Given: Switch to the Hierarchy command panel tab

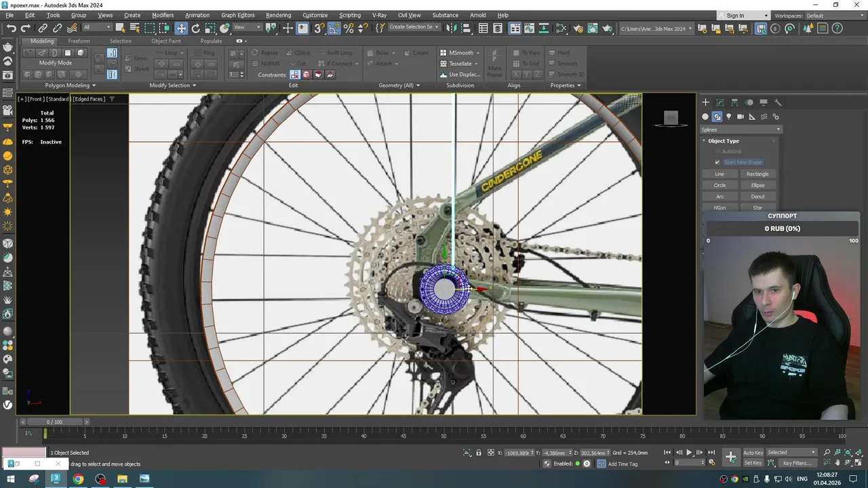Looking at the screenshot, I should 734,102.
